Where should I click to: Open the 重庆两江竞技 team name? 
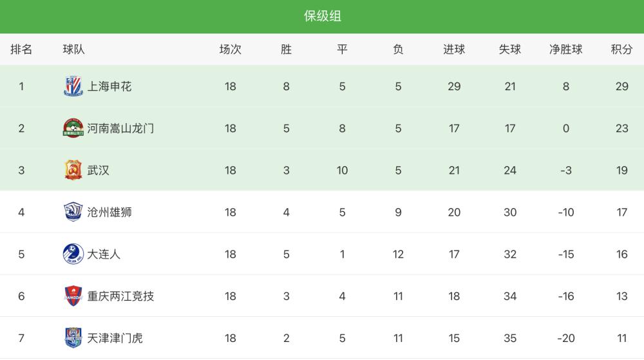[x=121, y=296]
